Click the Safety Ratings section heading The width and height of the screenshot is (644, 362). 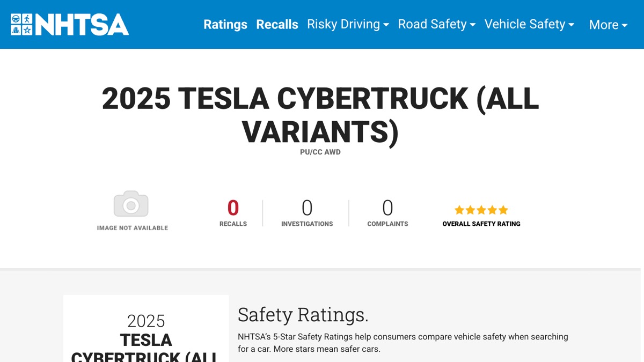303,315
